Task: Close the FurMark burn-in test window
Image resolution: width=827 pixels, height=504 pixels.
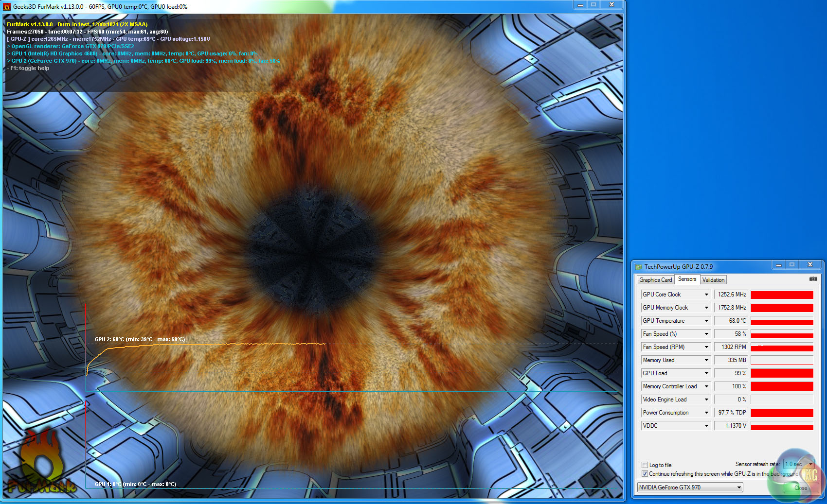Action: [x=611, y=5]
